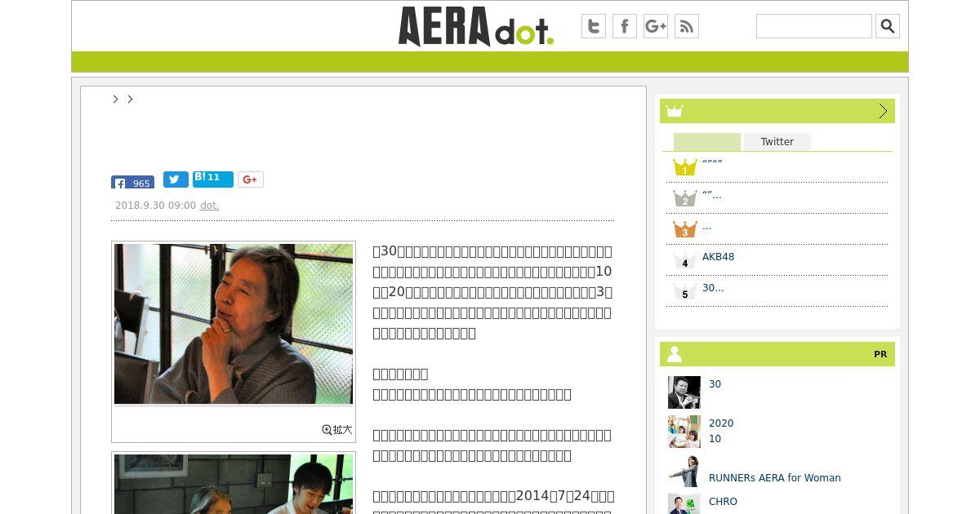Screen dimensions: 980x514
Task: Open the PR link labeled 2020
Action: click(721, 423)
